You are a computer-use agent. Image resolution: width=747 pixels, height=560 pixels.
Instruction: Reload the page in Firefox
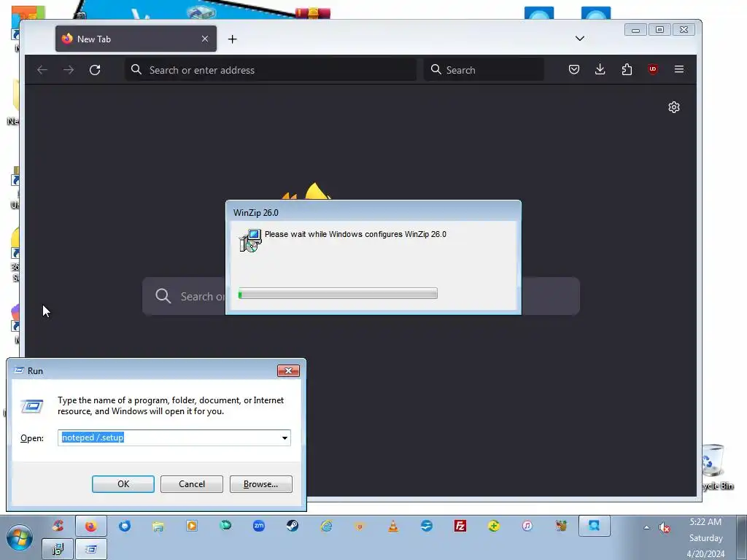pos(95,70)
